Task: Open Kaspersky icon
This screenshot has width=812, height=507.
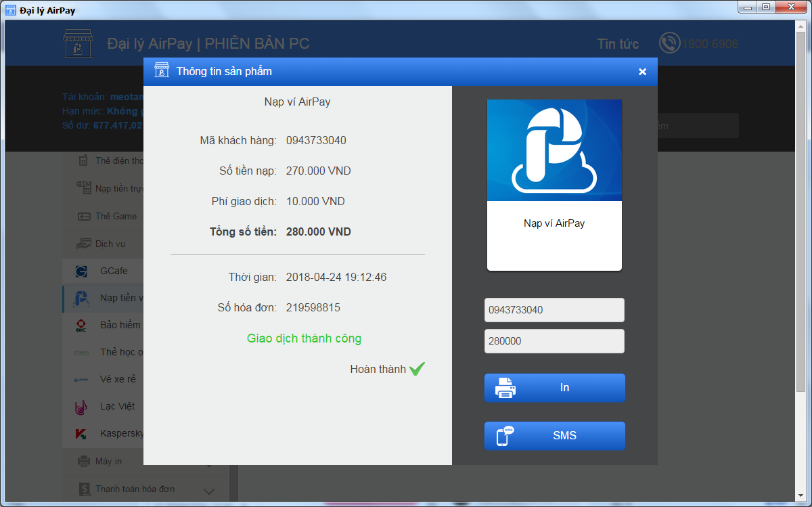Action: (x=81, y=434)
